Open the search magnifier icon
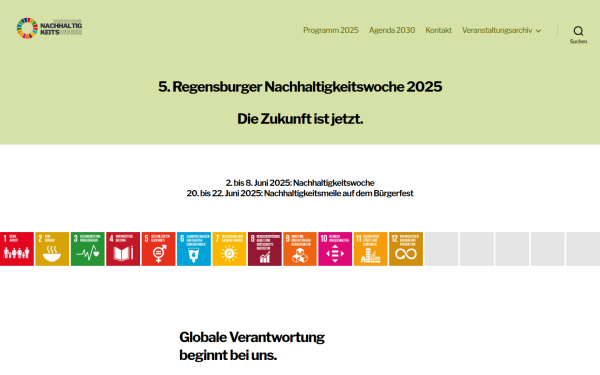This screenshot has width=600, height=375. coord(578,31)
